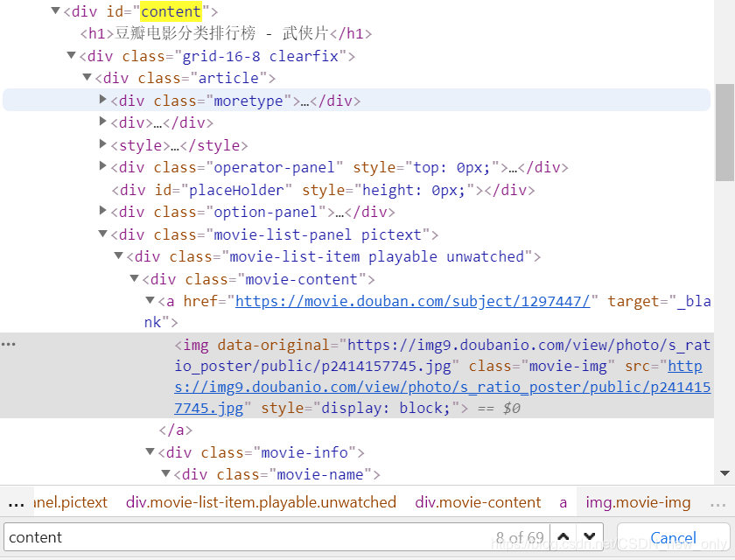Collapse the article div node
Screen dimensions: 735x560
87,77
